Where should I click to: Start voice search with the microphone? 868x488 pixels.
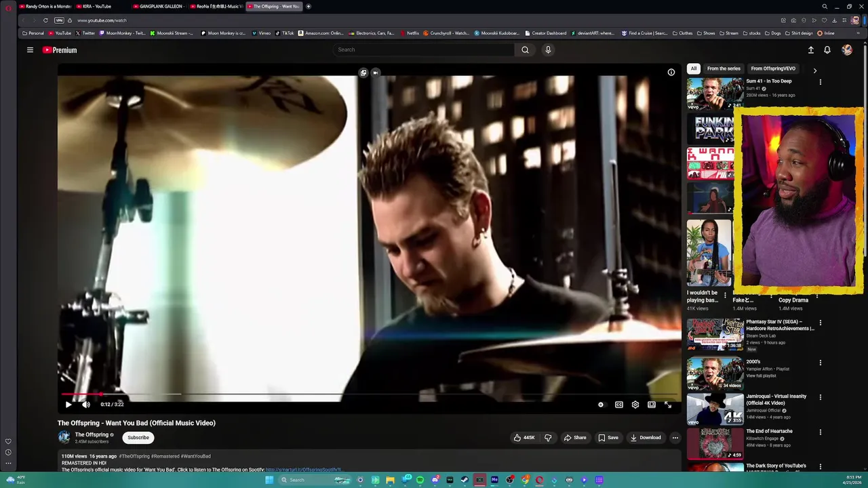(548, 49)
